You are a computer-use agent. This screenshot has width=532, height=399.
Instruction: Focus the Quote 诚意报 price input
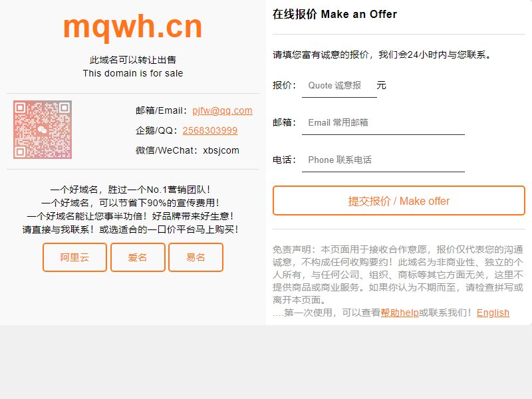[339, 86]
